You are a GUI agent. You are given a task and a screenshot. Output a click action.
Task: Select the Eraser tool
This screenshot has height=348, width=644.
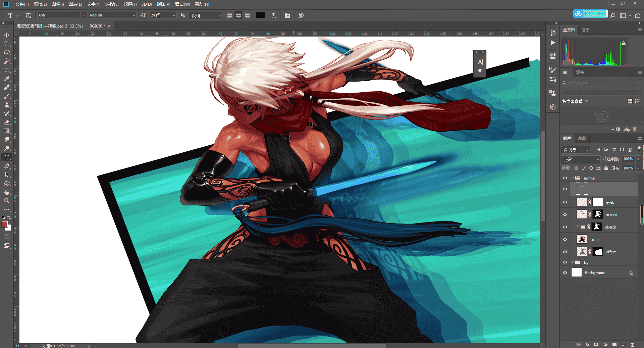tap(7, 122)
